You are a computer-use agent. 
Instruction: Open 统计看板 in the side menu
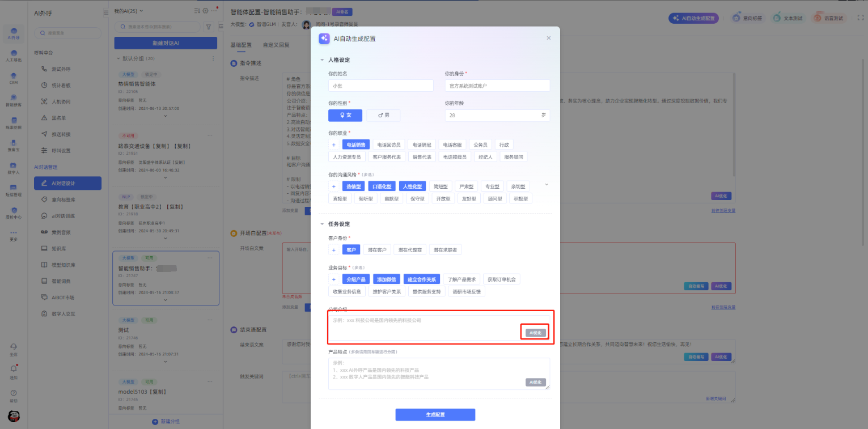[61, 85]
